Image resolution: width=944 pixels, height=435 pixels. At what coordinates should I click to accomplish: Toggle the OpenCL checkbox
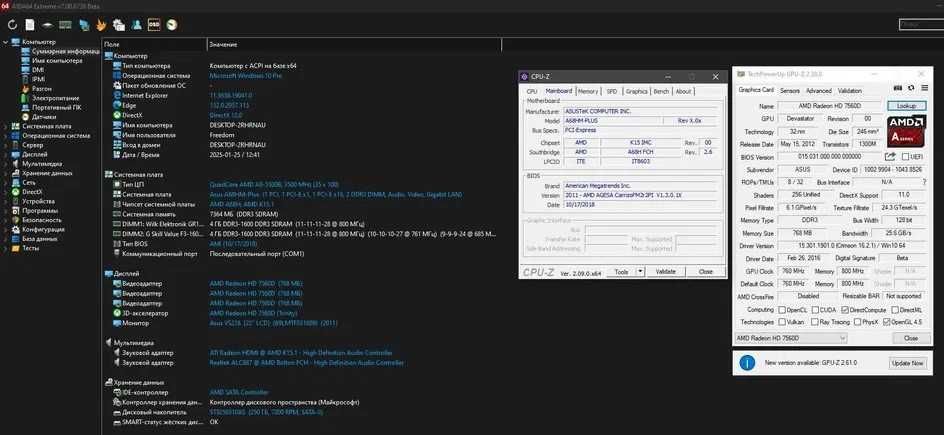782,310
